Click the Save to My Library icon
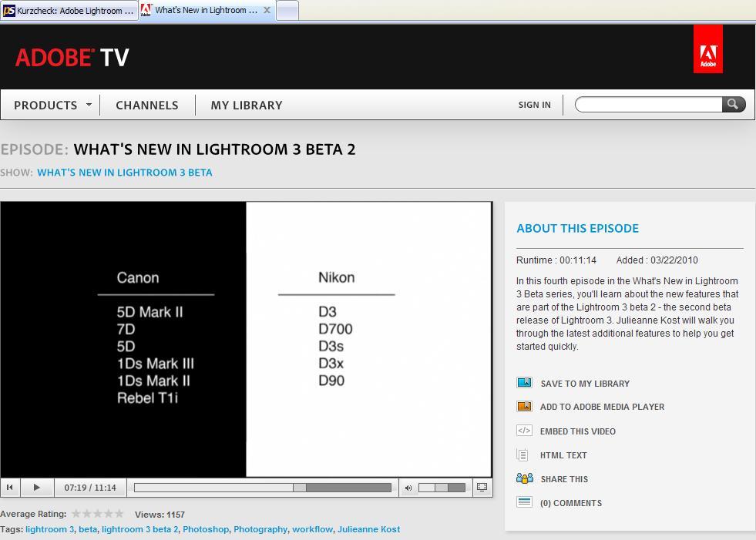The image size is (756, 540). (524, 383)
